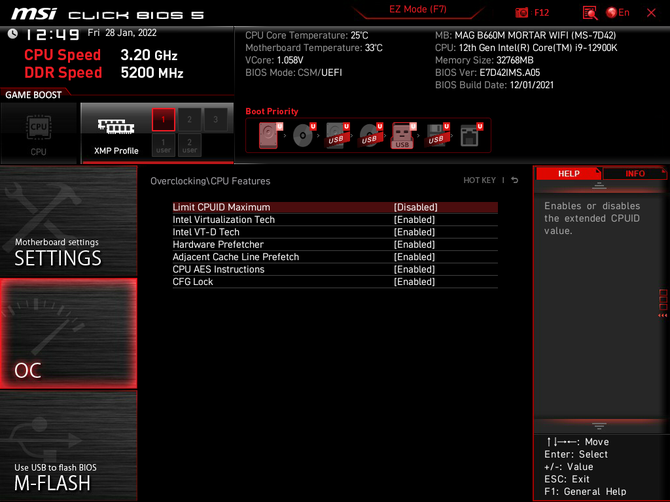Switch to the HELP tab
Viewport: 670px width, 502px height.
568,173
